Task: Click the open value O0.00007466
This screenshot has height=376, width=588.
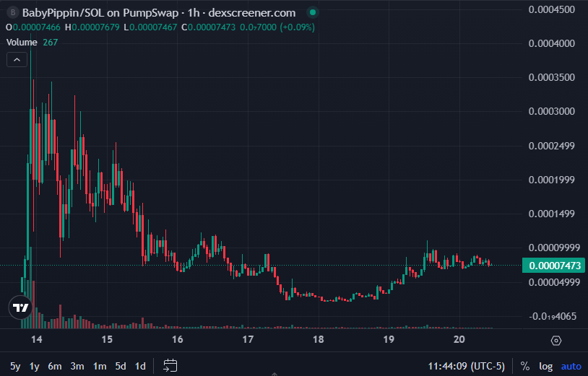Action: point(34,27)
